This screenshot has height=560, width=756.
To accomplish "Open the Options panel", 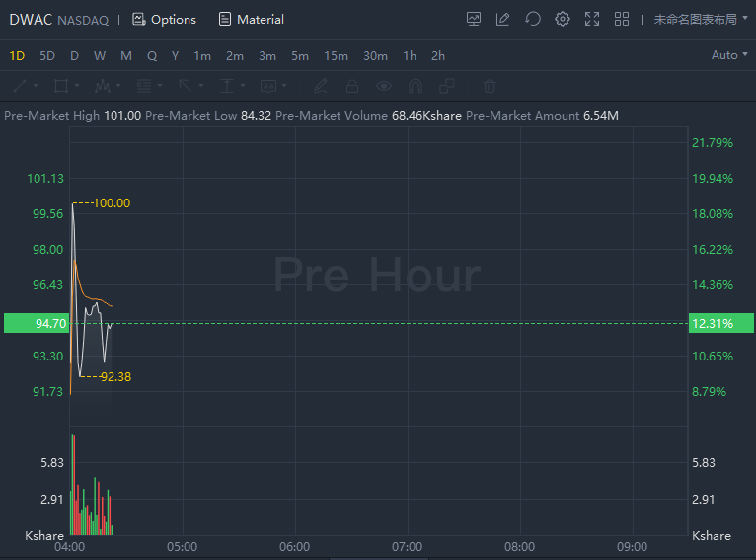I will tap(164, 20).
